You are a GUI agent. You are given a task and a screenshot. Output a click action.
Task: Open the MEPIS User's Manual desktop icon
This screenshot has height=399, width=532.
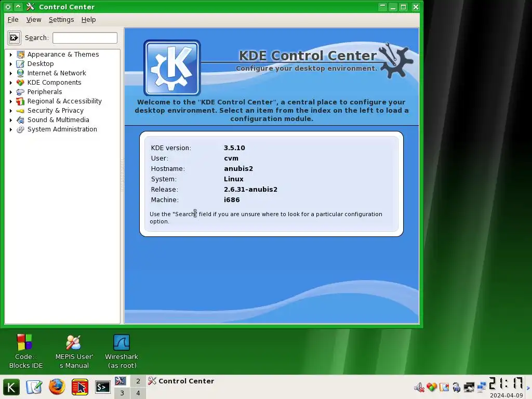point(74,342)
